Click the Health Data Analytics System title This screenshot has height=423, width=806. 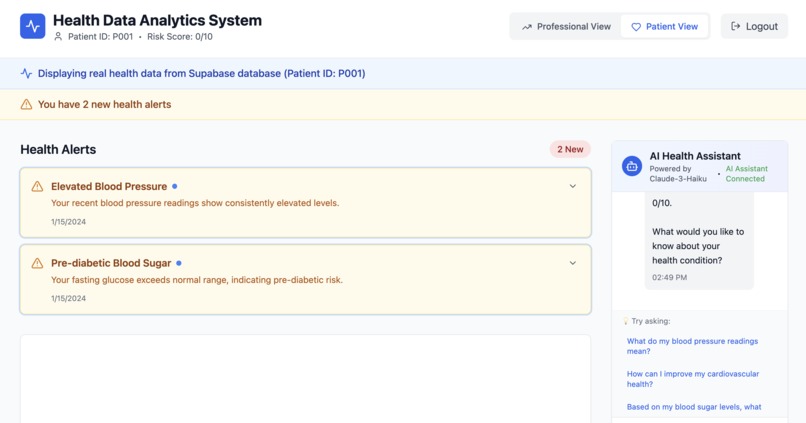[x=157, y=21]
